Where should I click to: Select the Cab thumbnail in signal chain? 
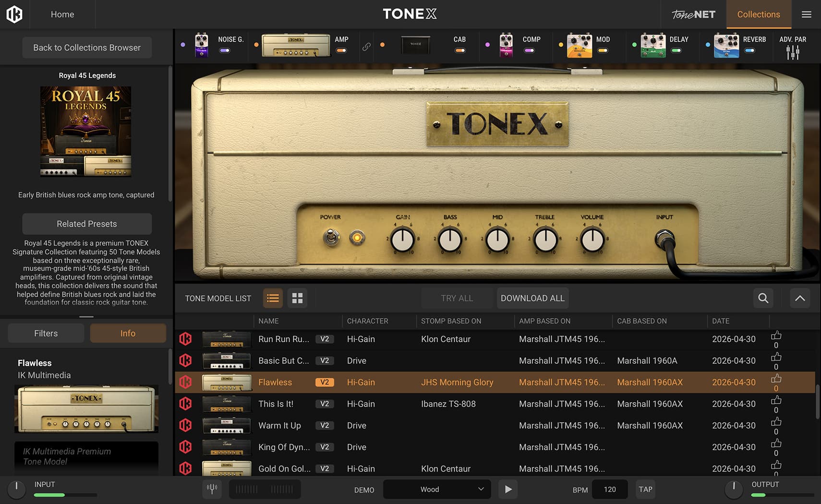click(416, 45)
